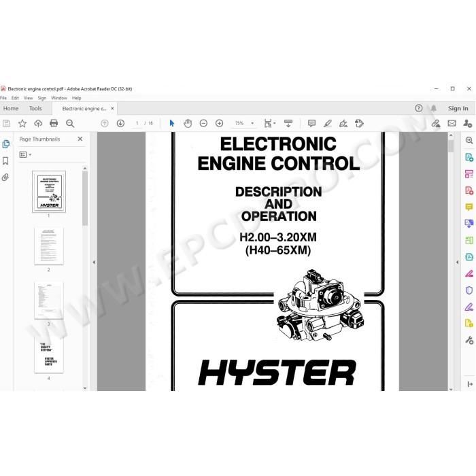
Task: Expand the right tools pane button
Action: click(x=470, y=384)
